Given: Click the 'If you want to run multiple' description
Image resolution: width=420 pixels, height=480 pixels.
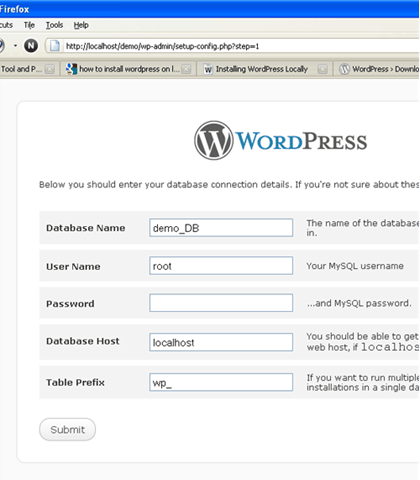Looking at the screenshot, I should pyautogui.click(x=363, y=382).
